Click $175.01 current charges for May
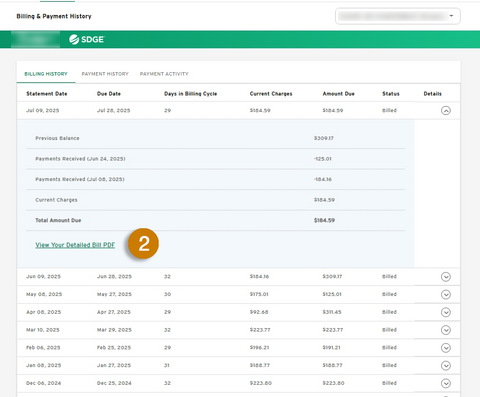Viewport: 480px width, 397px height. 259,294
